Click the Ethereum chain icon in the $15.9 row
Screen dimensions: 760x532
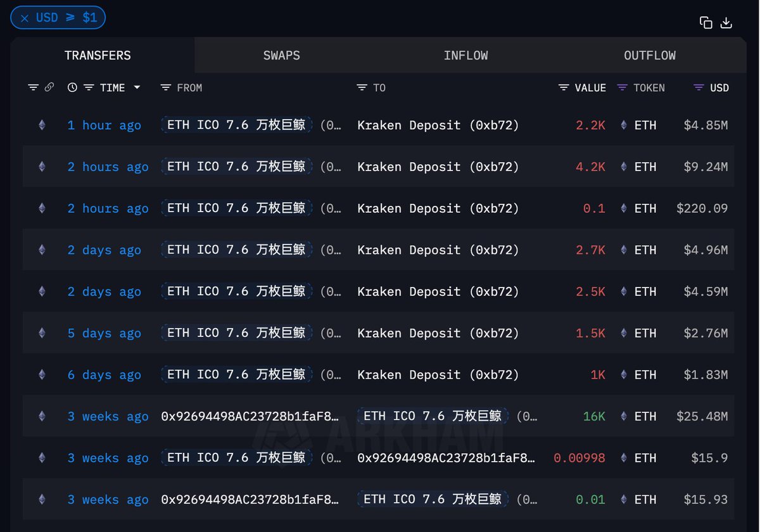tap(42, 458)
